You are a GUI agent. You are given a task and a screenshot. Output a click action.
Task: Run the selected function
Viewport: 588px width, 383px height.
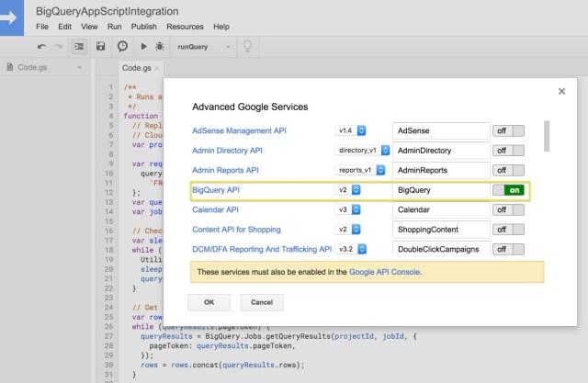[x=143, y=47]
